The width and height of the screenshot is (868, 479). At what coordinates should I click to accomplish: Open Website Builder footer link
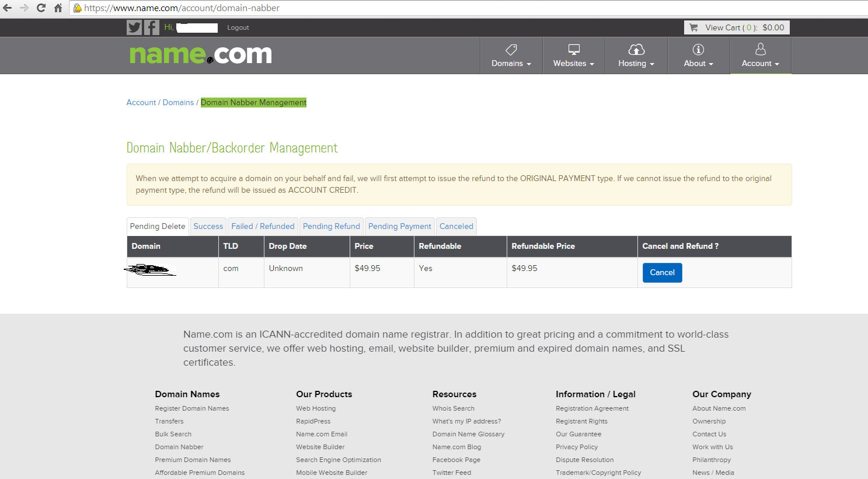(x=320, y=447)
